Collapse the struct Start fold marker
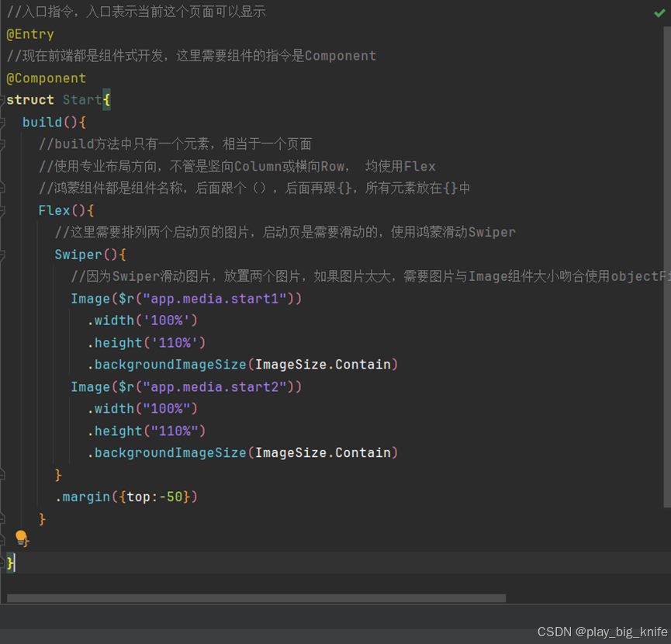The image size is (671, 644). point(2,100)
